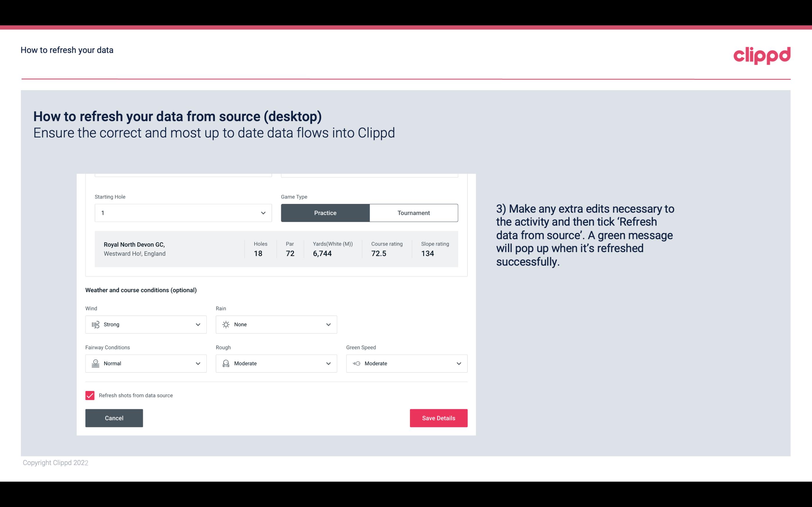This screenshot has width=812, height=507.
Task: Click the wind condition icon
Action: coord(95,324)
